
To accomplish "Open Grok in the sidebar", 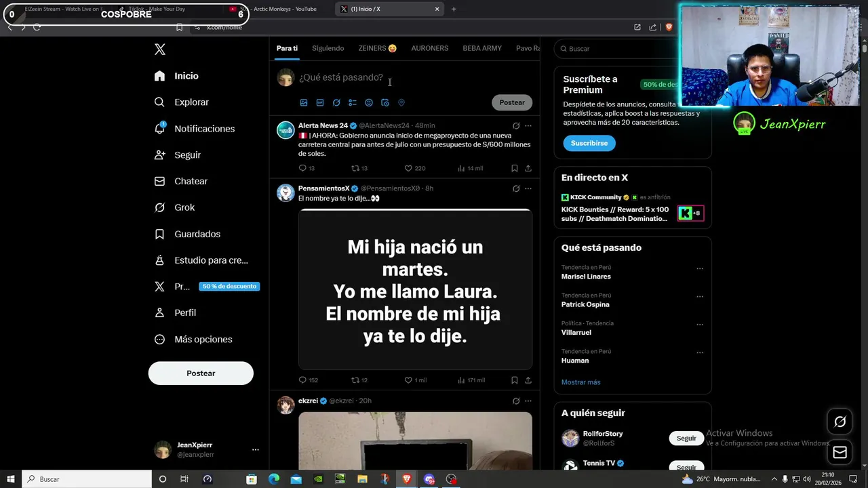I will click(175, 207).
